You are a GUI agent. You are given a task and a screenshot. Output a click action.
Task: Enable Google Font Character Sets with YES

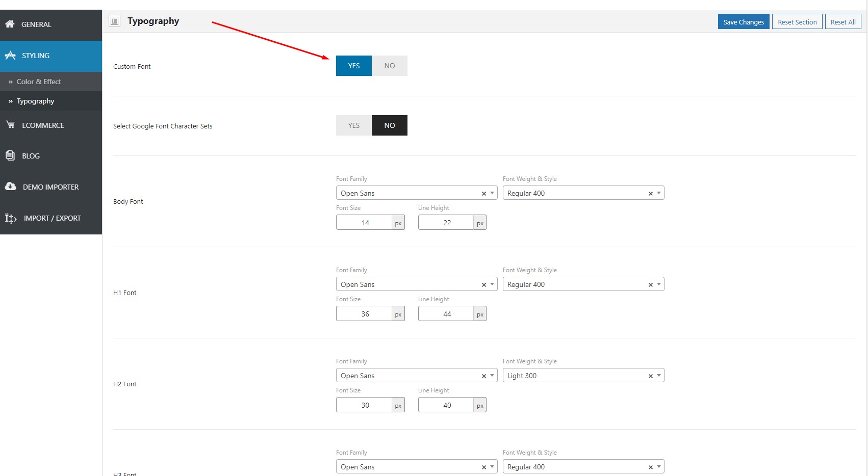click(x=354, y=125)
